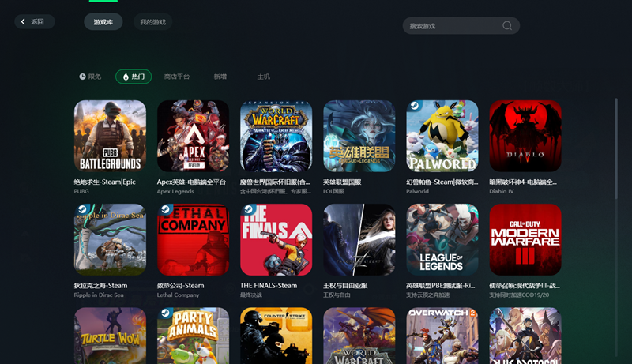Viewport: 632px width, 364px height.
Task: Open the Party Animals game thumbnail
Action: click(x=193, y=336)
